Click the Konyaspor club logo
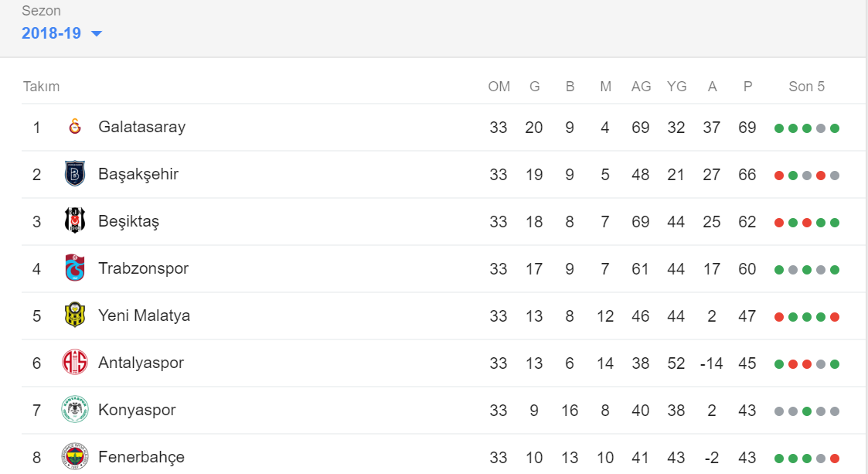The image size is (868, 474). pos(75,409)
